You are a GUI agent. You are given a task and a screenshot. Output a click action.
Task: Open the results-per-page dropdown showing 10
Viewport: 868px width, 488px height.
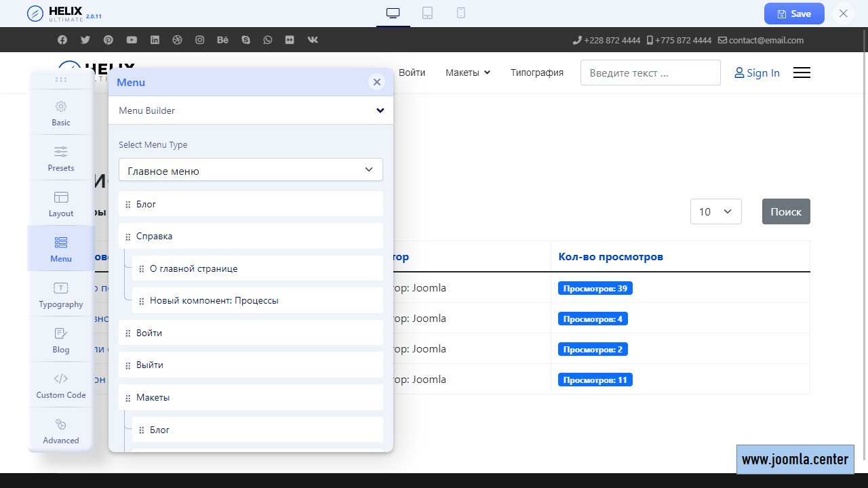tap(715, 211)
